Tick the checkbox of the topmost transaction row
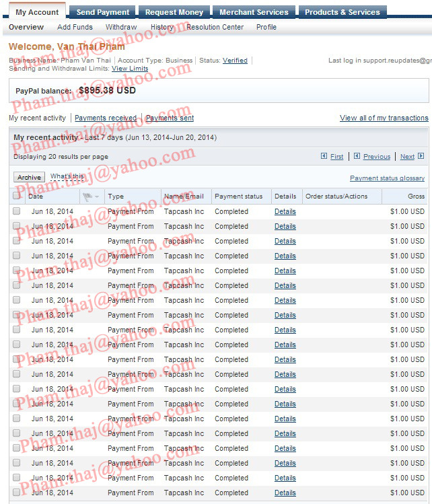Image resolution: width=432 pixels, height=504 pixels. (16, 211)
